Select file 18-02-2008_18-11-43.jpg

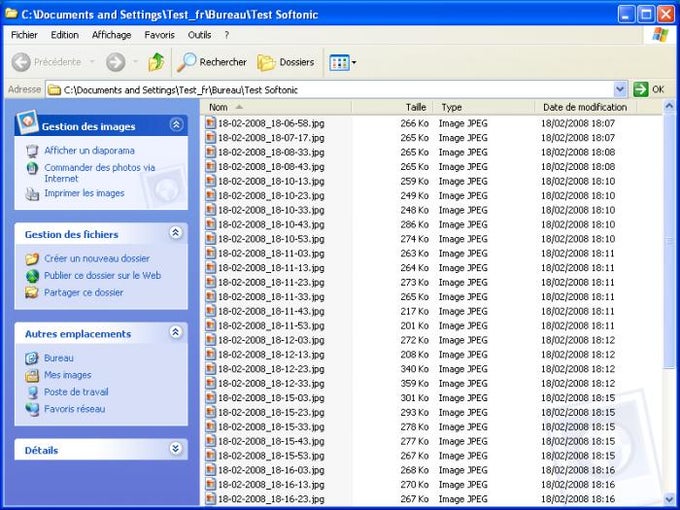[271, 311]
